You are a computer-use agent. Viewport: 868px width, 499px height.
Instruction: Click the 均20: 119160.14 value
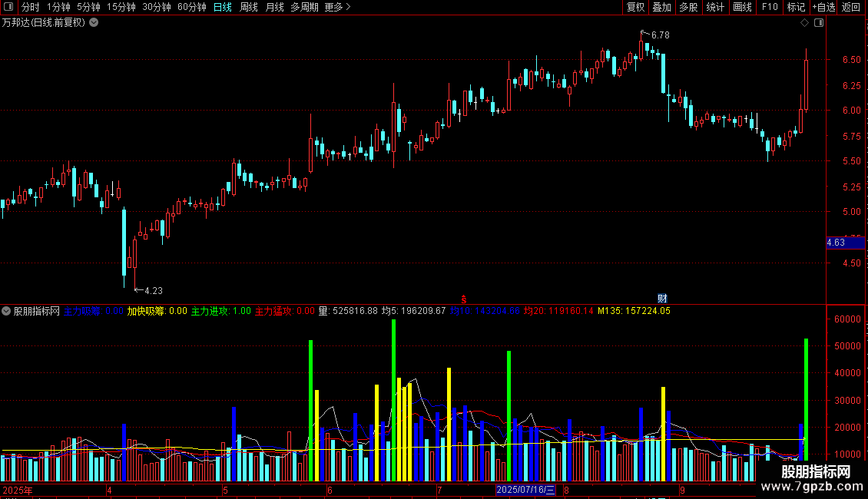coord(558,311)
